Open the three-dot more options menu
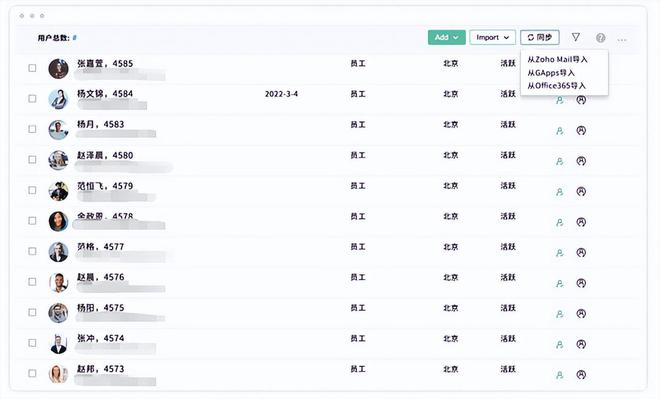 pos(622,40)
